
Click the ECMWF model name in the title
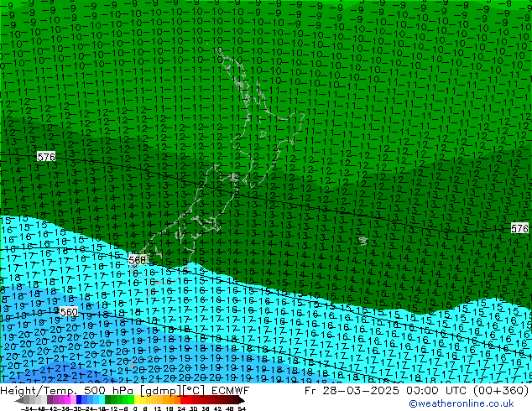[x=231, y=391]
